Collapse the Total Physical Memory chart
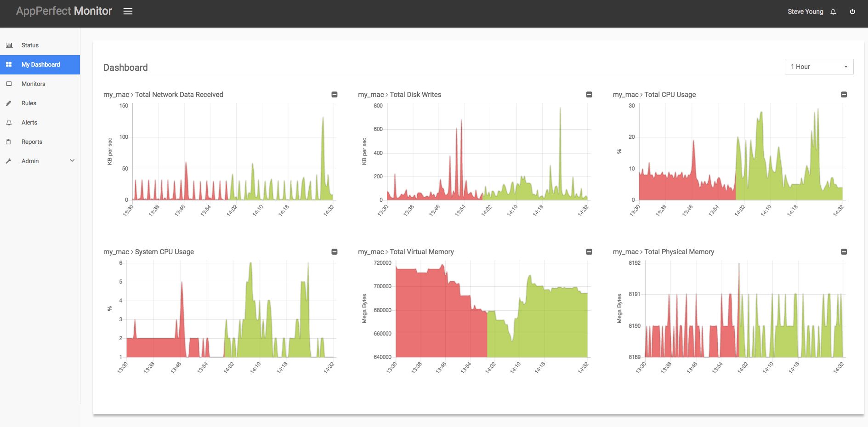Screen dimensions: 868x427 click(x=844, y=251)
